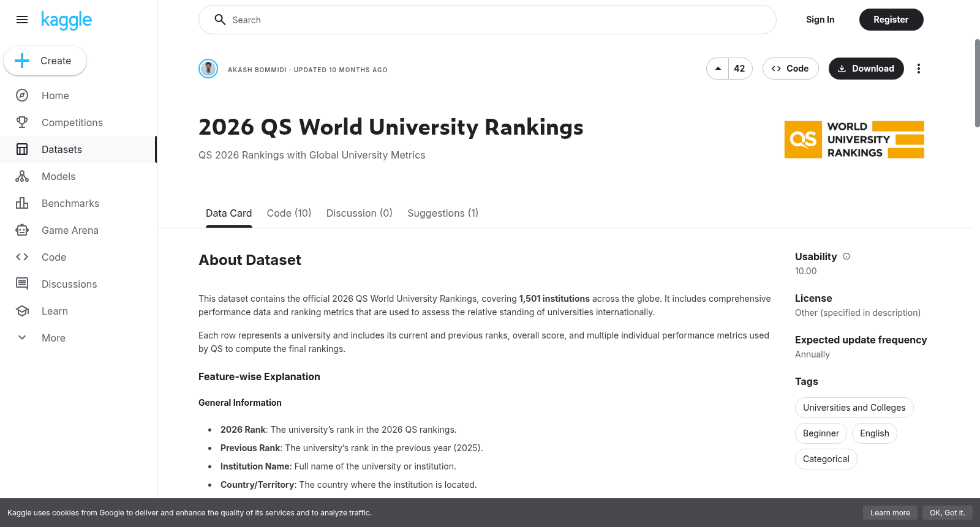980x527 pixels.
Task: Click the Code brackets icon in sidebar
Action: tap(22, 257)
